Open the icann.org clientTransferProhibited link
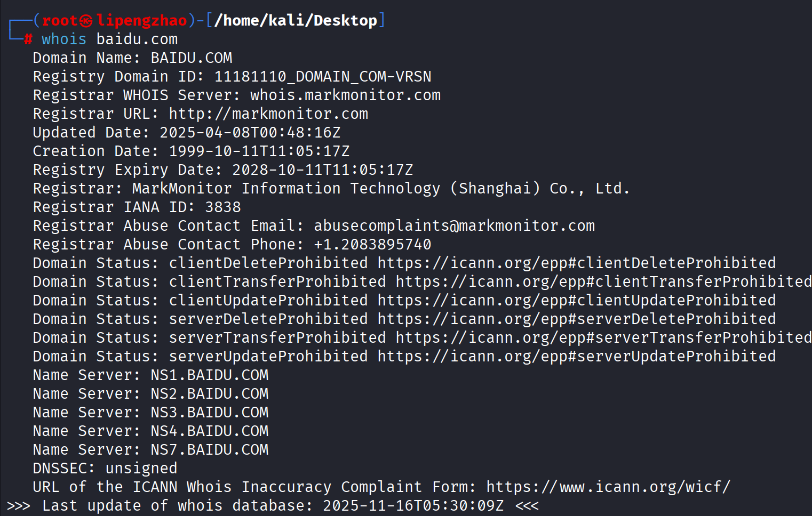812x516 pixels. coord(603,281)
